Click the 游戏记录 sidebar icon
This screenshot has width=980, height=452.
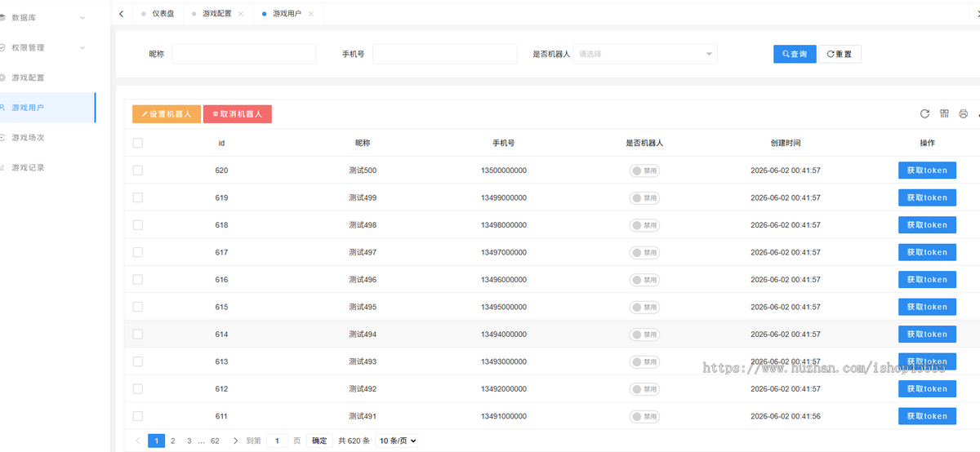pos(2,167)
